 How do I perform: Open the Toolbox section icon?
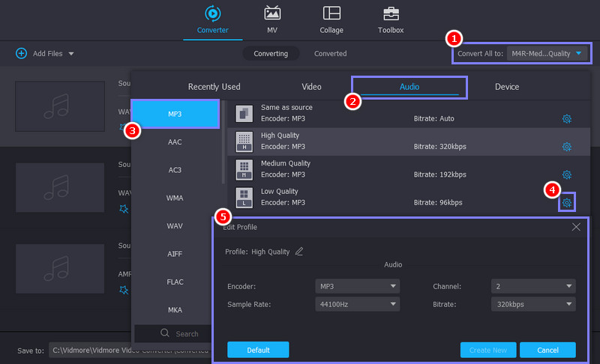pyautogui.click(x=391, y=13)
